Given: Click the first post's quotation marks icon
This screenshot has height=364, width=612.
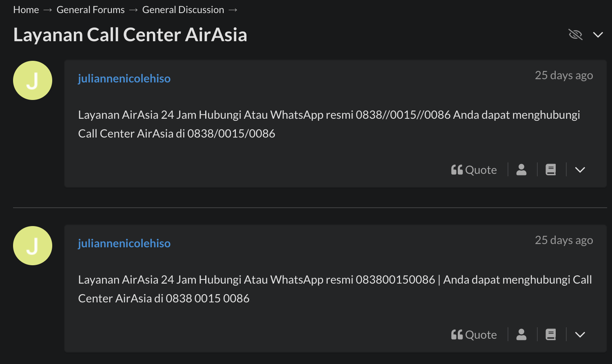Looking at the screenshot, I should coord(457,170).
